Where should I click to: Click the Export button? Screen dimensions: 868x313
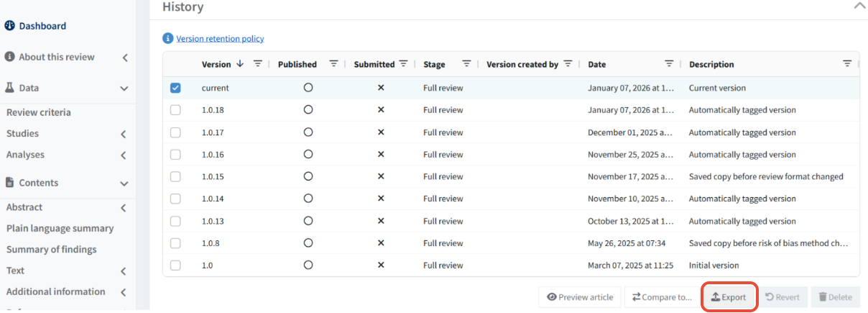[x=729, y=297]
